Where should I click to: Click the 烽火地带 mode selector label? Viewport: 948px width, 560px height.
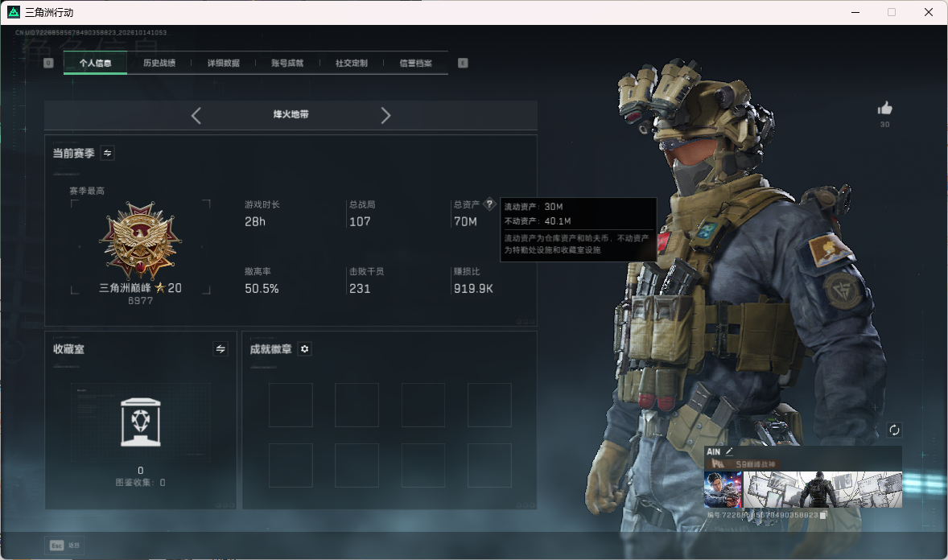point(291,114)
